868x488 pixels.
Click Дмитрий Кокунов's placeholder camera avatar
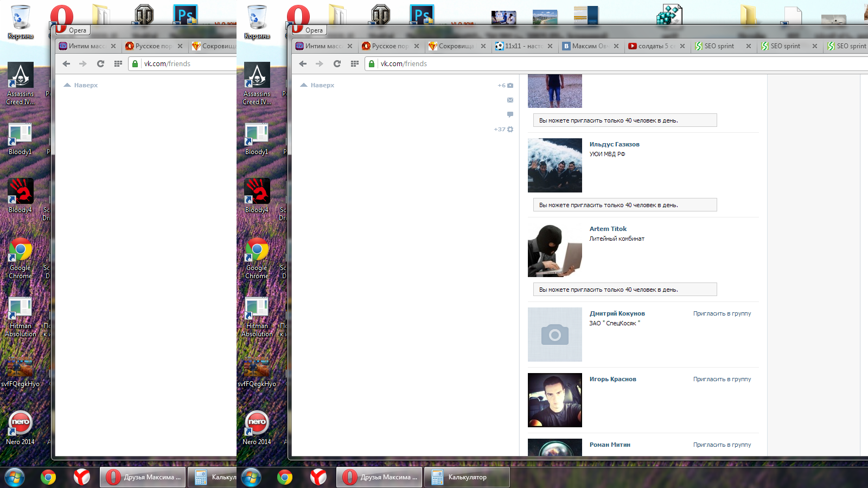554,335
